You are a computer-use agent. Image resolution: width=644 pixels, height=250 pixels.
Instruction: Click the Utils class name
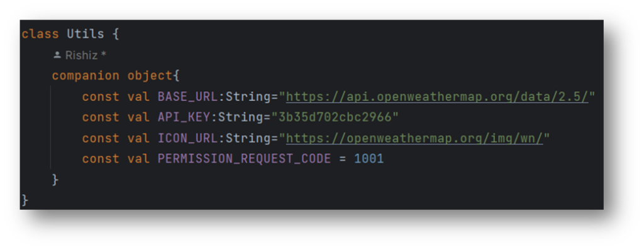[x=86, y=34]
